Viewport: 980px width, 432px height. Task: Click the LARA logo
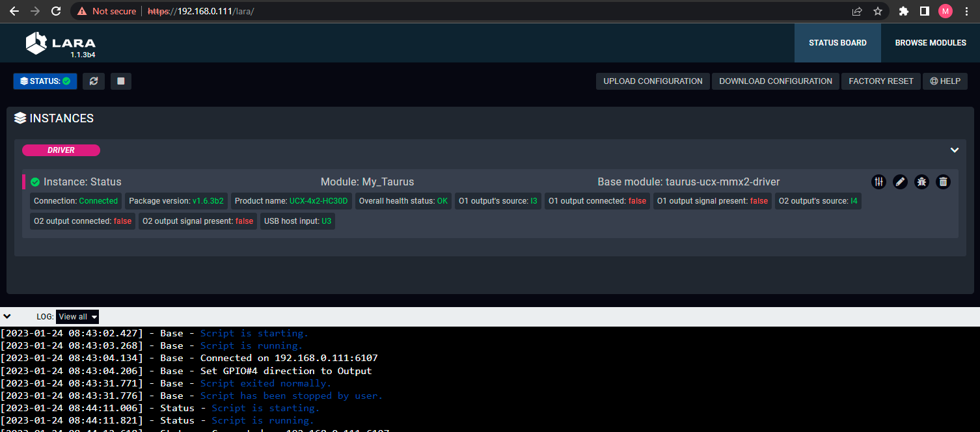[60, 44]
